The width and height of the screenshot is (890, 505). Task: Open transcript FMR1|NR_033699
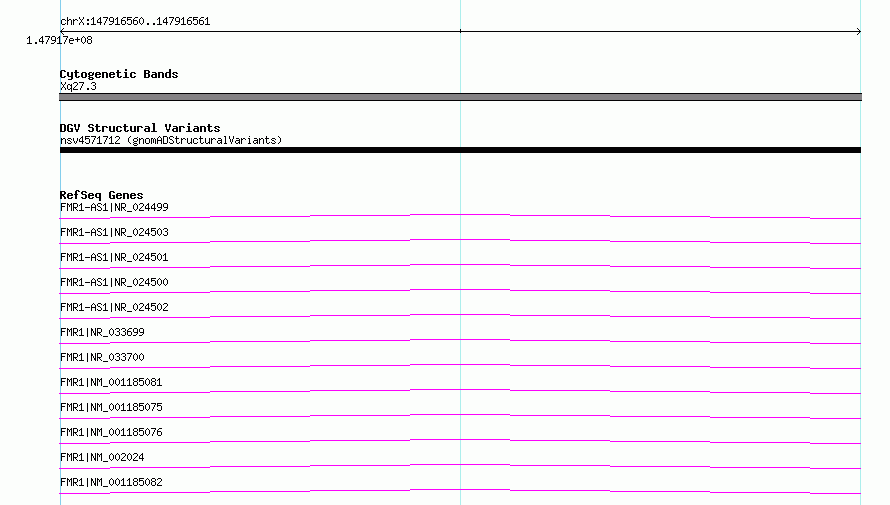[x=102, y=332]
